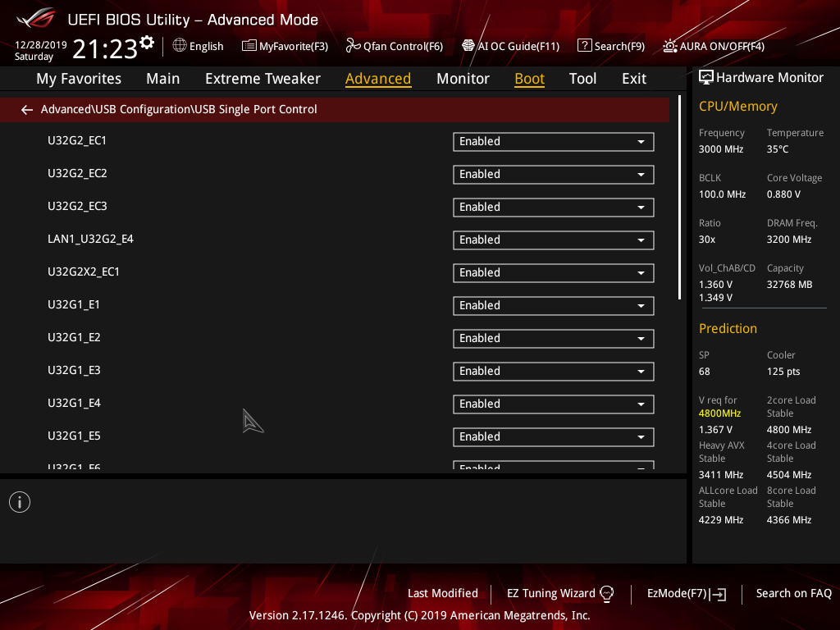
Task: Open the U32G1_E1 dropdown
Action: point(554,306)
